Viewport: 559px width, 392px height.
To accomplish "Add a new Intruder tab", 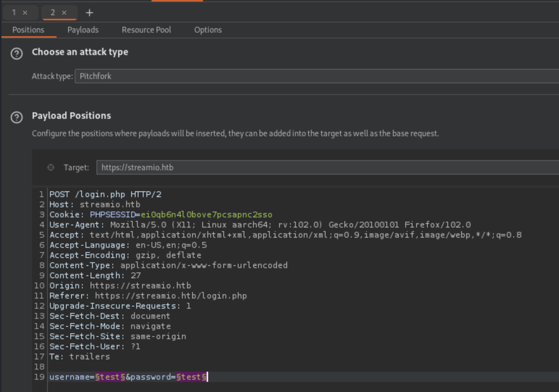I will coord(90,13).
